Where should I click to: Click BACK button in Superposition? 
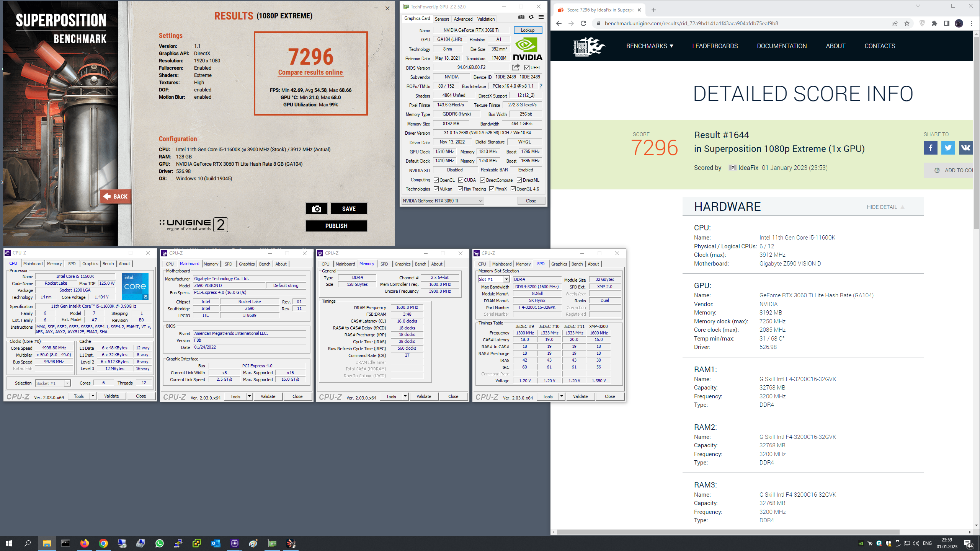point(116,196)
